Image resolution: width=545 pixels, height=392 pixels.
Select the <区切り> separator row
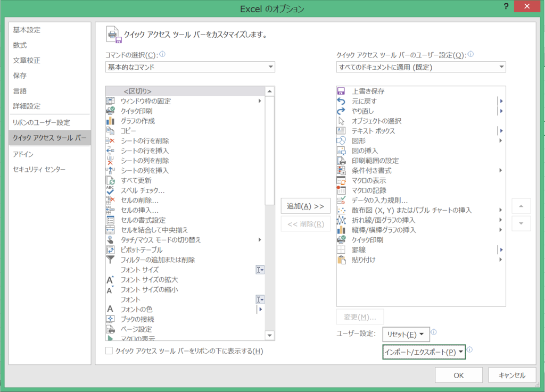coord(185,91)
